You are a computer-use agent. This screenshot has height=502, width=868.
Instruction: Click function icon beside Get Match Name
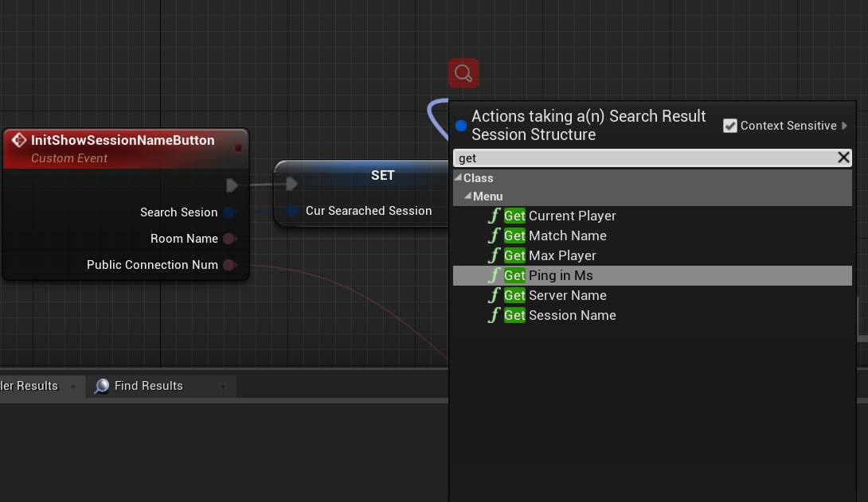(x=494, y=235)
